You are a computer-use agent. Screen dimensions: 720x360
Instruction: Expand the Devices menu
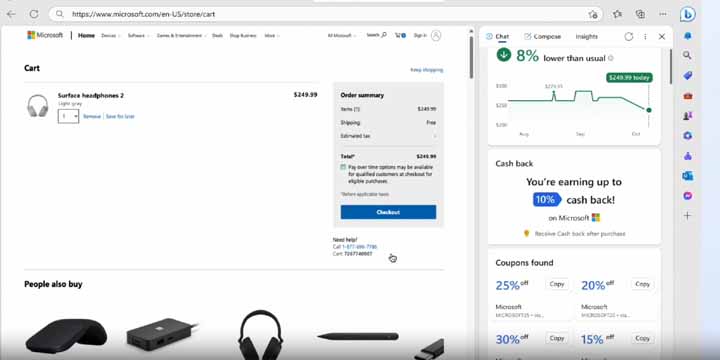tap(111, 35)
